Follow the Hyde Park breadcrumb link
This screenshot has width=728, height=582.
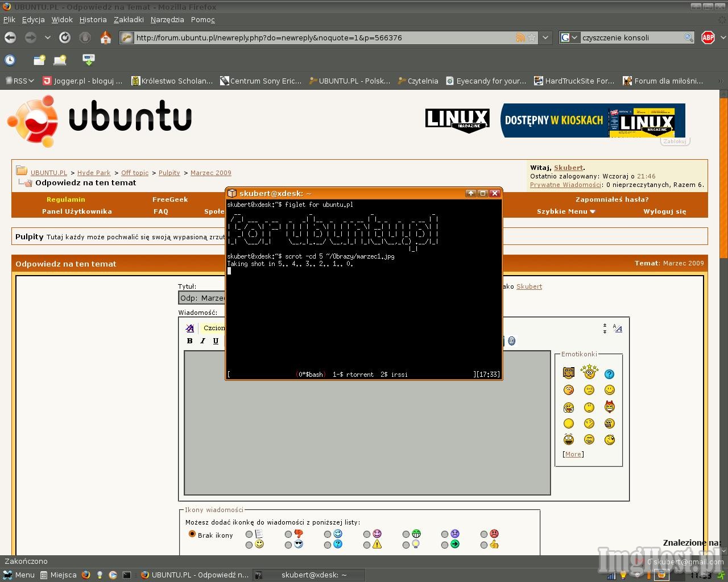pyautogui.click(x=94, y=173)
